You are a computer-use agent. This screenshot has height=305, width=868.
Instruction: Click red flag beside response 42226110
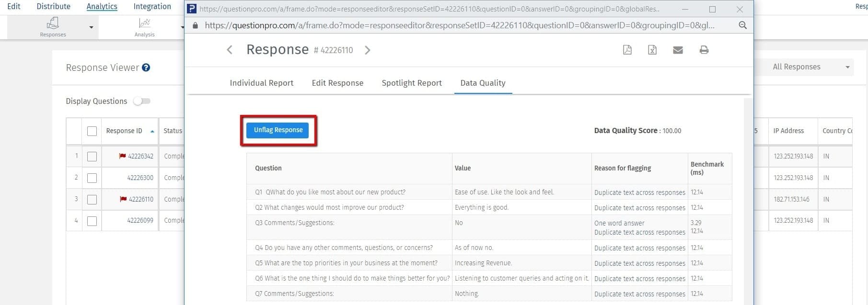123,199
